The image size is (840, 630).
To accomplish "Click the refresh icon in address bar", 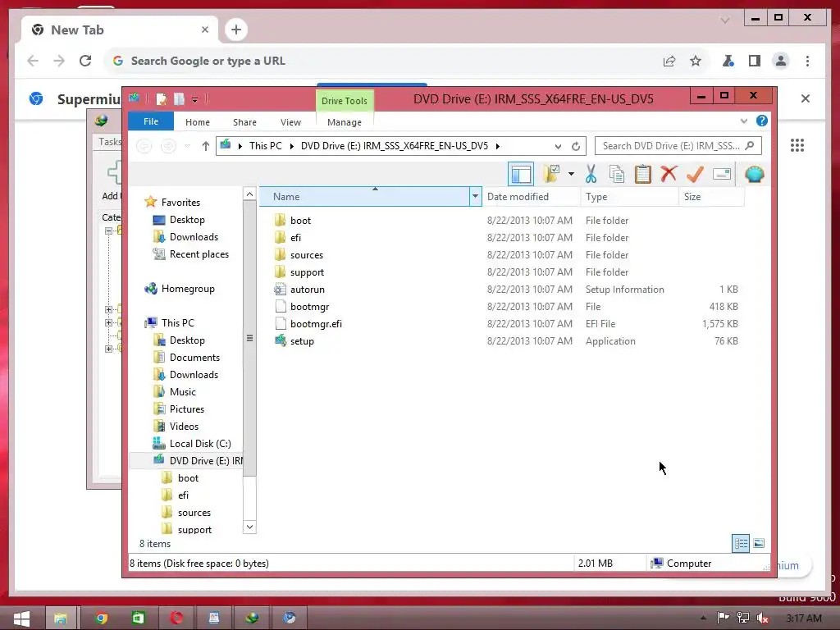I will [576, 146].
